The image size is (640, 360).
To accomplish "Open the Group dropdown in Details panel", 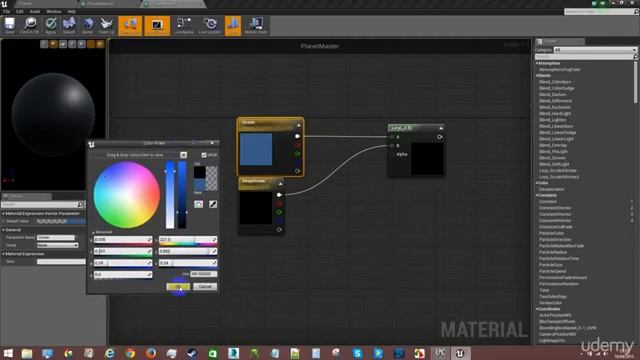I will pos(57,245).
